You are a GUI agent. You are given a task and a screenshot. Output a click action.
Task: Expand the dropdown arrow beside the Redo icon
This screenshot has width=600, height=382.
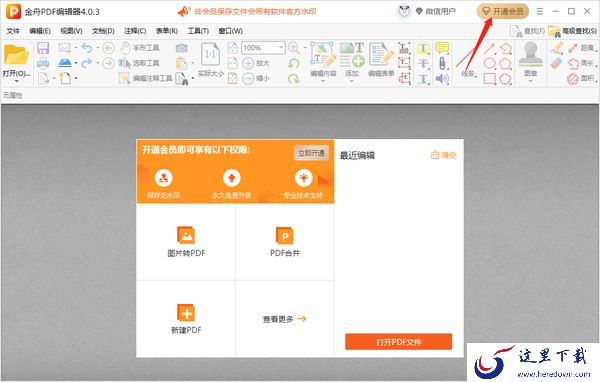(97, 63)
